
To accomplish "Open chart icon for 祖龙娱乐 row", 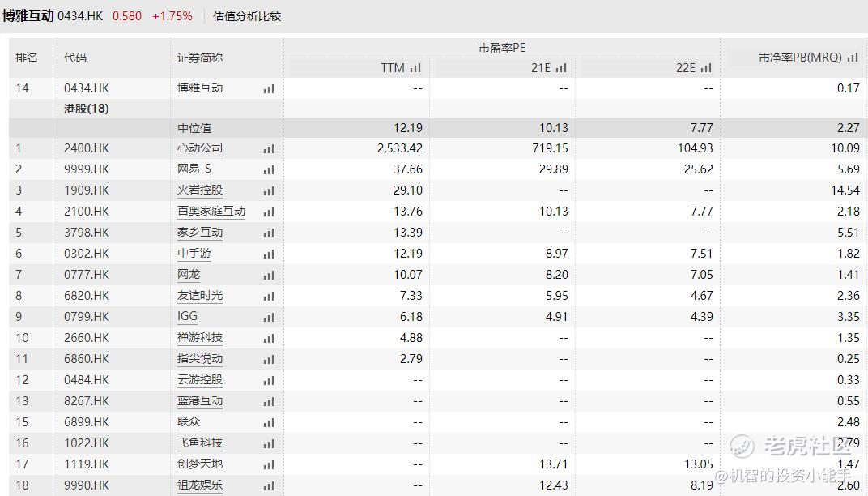I will (269, 485).
